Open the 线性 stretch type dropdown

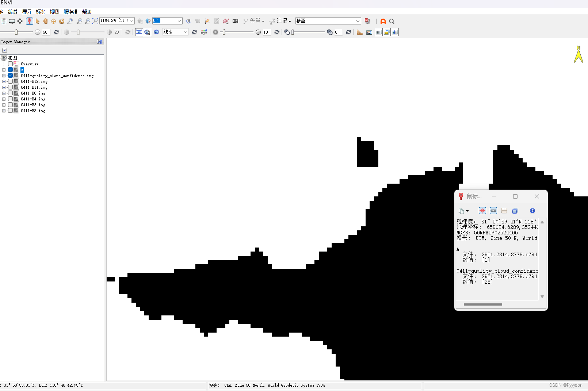coord(186,32)
